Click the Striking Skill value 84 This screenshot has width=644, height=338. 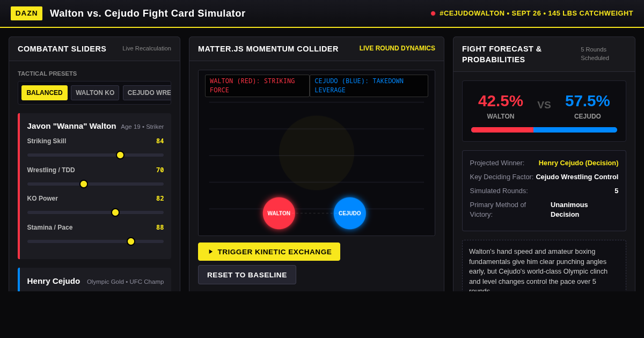[160, 141]
